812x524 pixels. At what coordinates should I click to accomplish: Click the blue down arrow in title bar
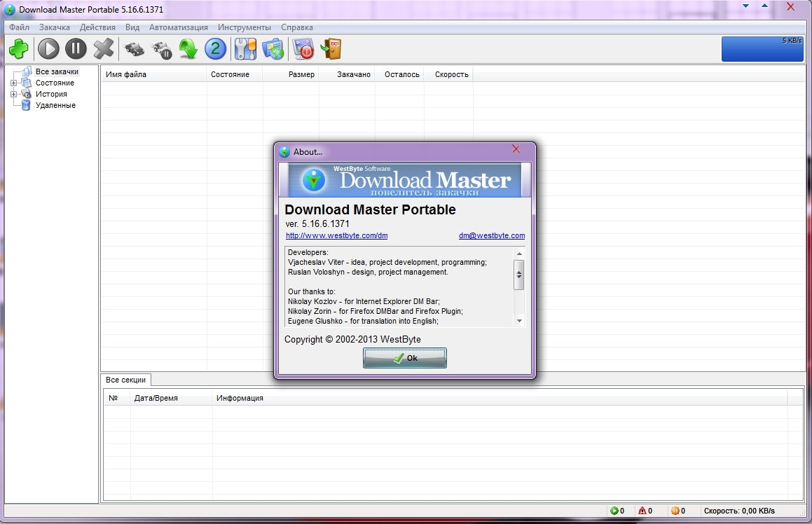pos(745,6)
